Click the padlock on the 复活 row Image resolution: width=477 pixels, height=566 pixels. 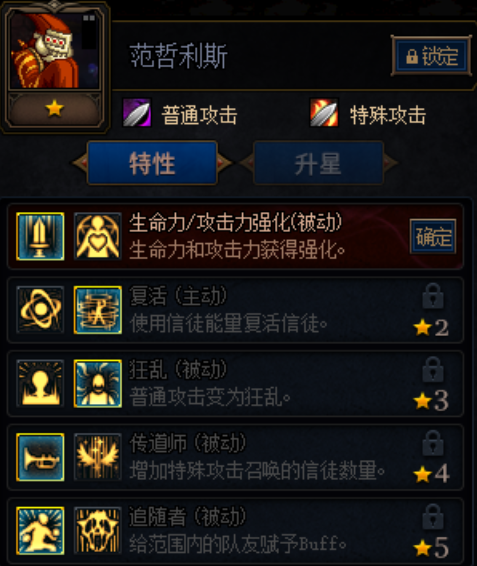pyautogui.click(x=433, y=295)
